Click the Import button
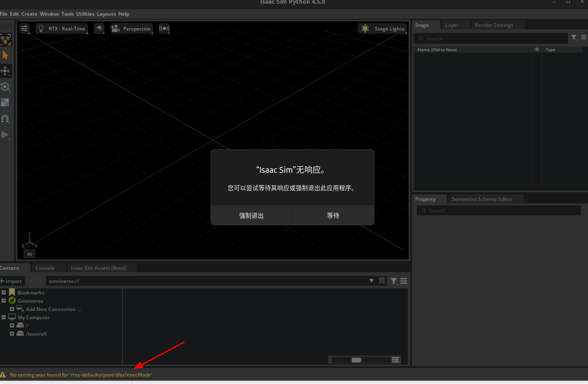 pyautogui.click(x=12, y=281)
